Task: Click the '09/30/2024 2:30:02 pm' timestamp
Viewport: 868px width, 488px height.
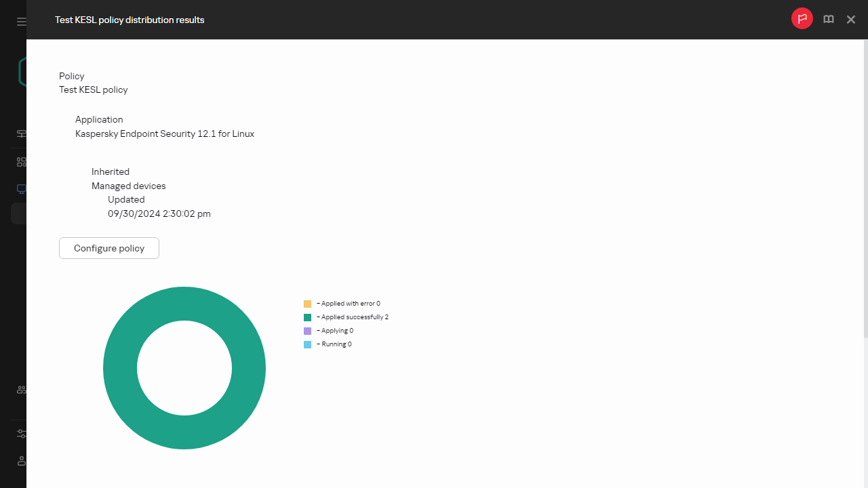Action: (x=159, y=213)
